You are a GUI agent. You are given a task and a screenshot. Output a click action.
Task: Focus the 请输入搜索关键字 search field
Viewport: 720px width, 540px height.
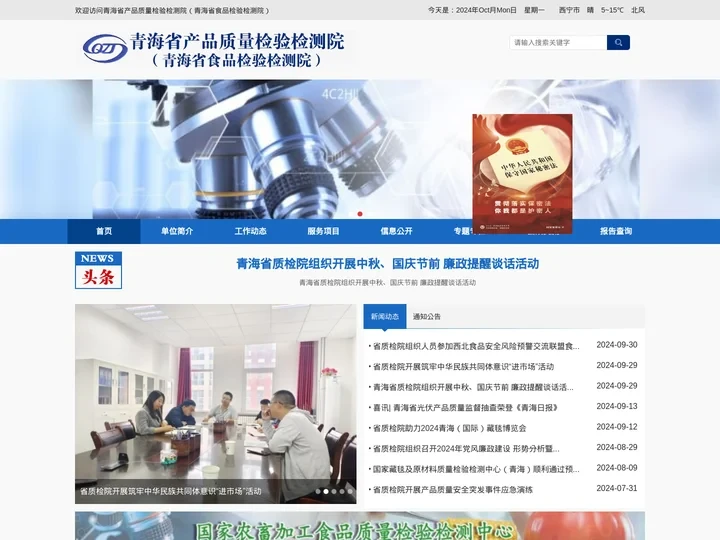point(558,43)
